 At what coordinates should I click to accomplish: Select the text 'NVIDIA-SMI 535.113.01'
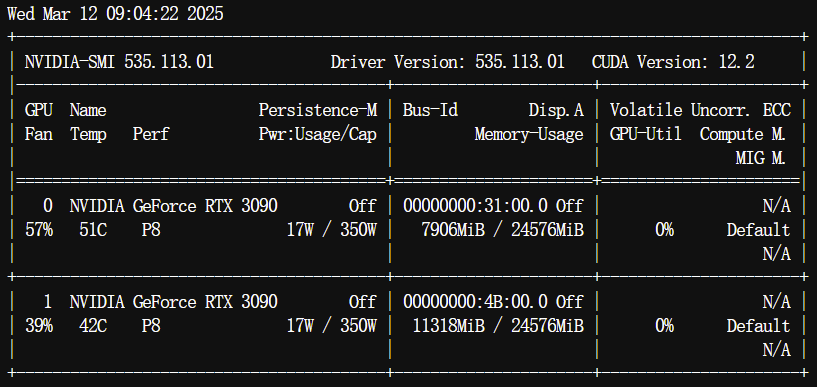(119, 63)
